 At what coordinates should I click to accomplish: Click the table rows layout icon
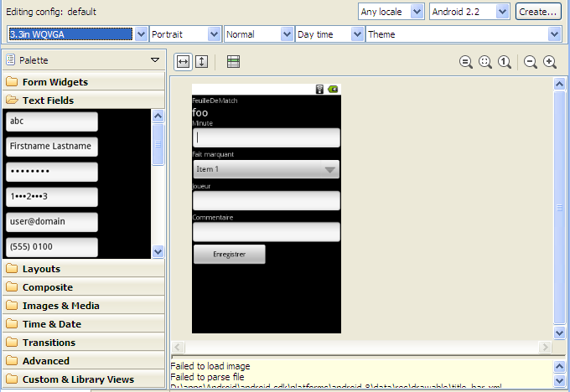(x=233, y=61)
